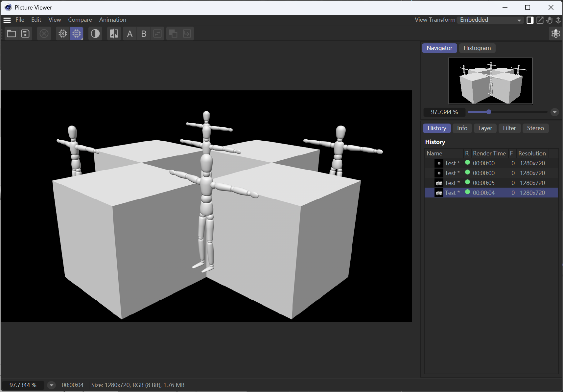Viewport: 563px width, 392px height.
Task: Open the hamburger menu icon
Action: (x=7, y=20)
